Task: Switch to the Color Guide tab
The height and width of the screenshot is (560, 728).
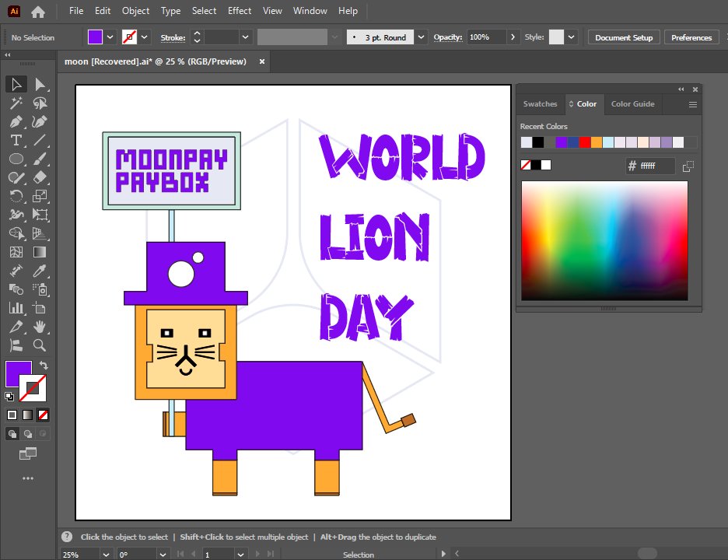Action: point(633,104)
